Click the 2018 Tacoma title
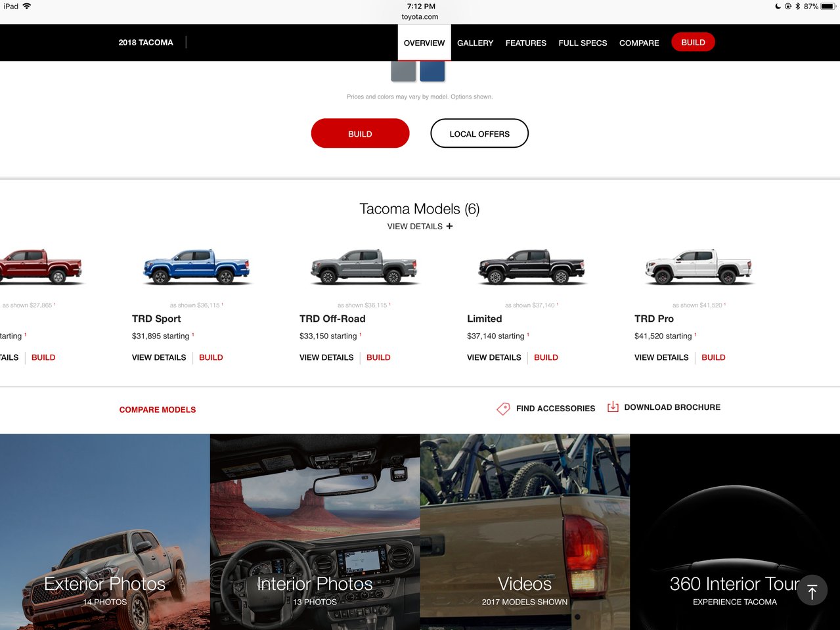Viewport: 840px width, 630px height. (146, 42)
